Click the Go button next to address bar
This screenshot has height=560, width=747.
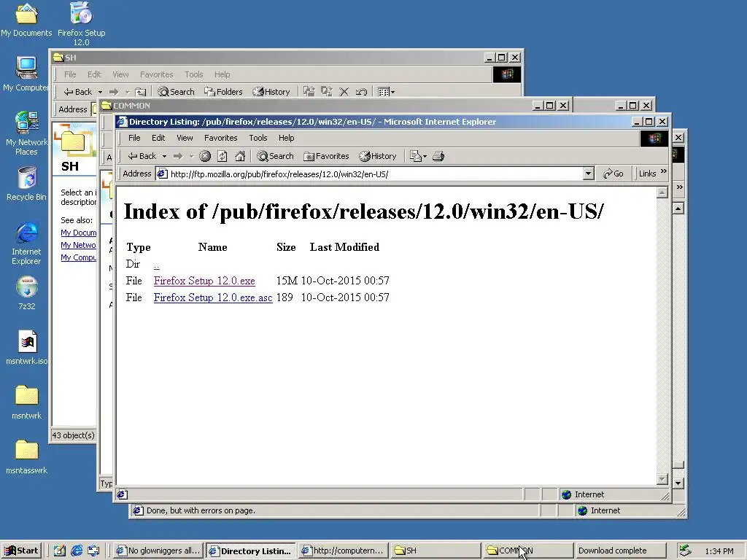(613, 174)
